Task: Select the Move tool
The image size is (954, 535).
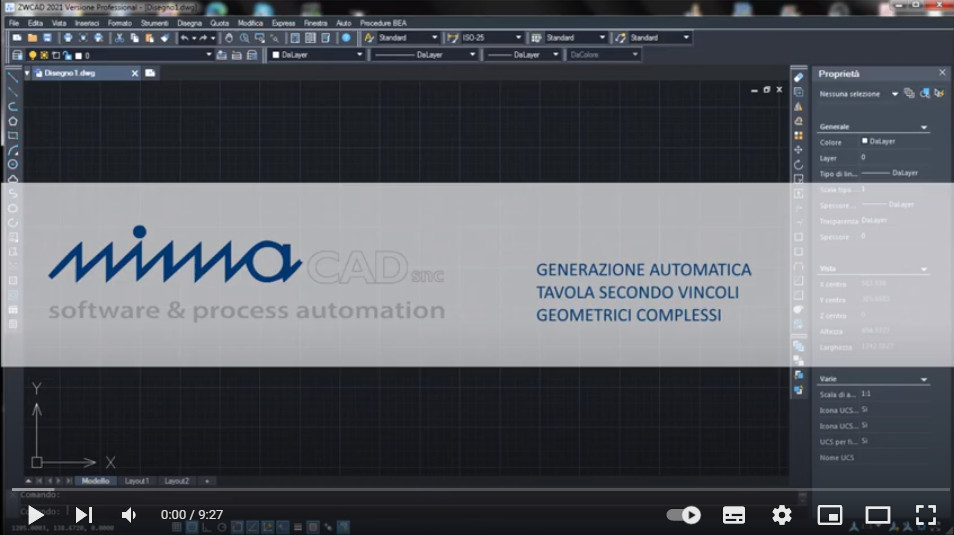Action: tap(798, 150)
